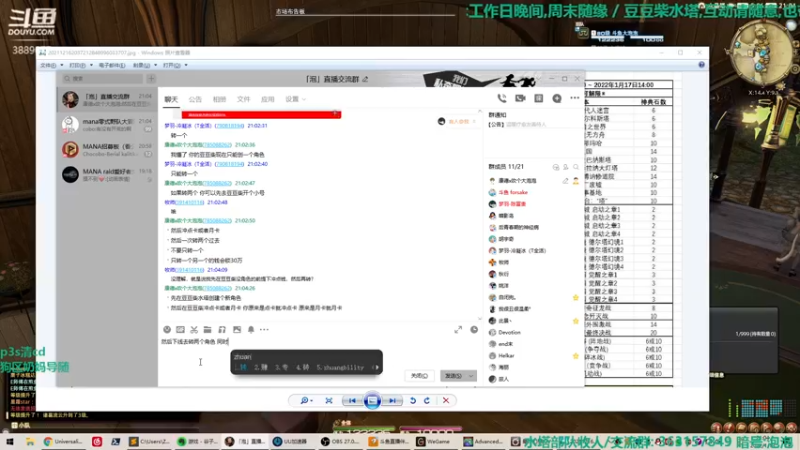
Task: Open the send button dropdown arrow
Action: [471, 376]
